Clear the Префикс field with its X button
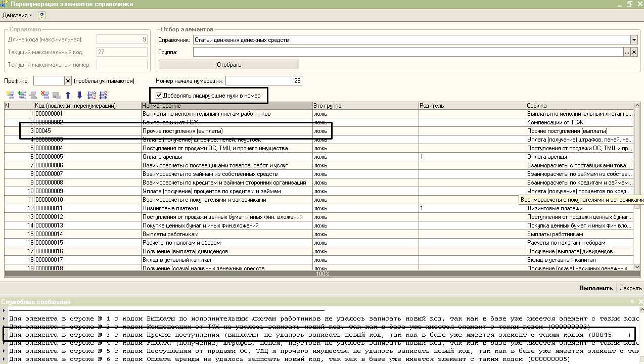This screenshot has width=644, height=364. [x=68, y=80]
